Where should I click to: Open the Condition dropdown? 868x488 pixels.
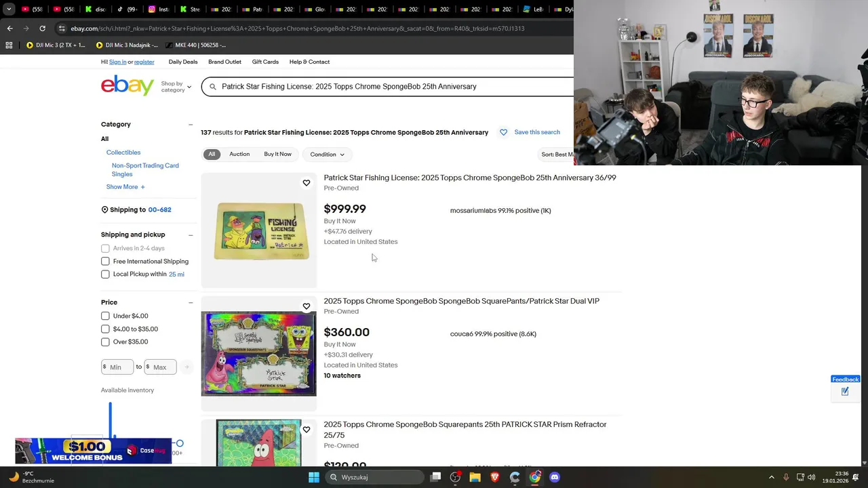[x=327, y=155]
